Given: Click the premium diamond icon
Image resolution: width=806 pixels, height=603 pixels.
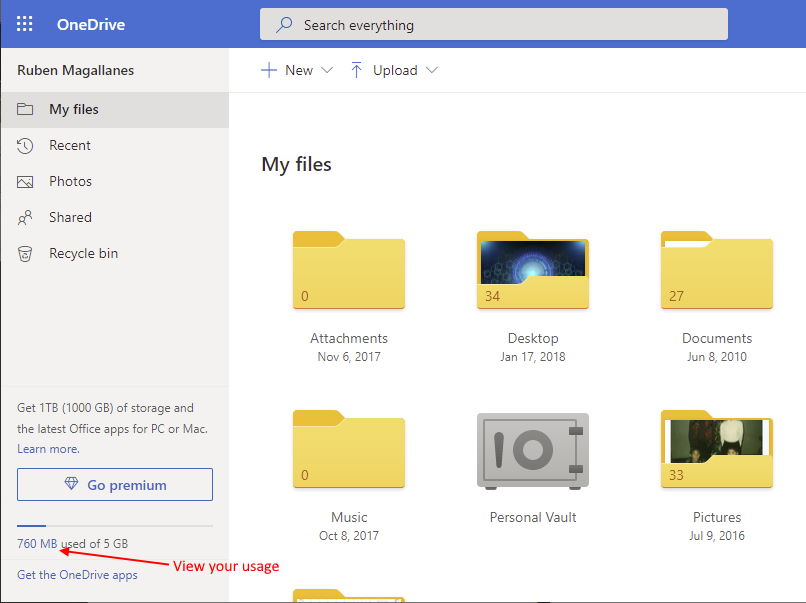Looking at the screenshot, I should click(x=71, y=484).
